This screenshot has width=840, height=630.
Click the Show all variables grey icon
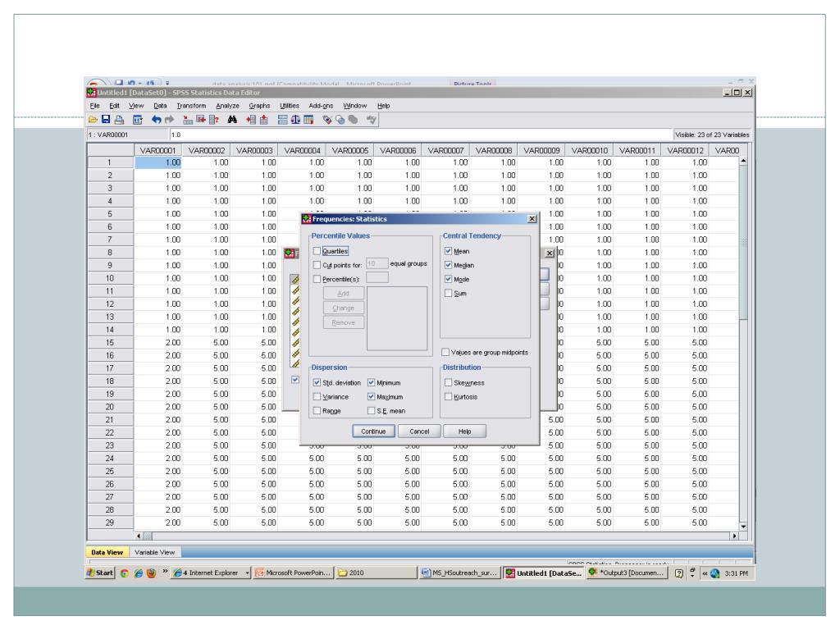[353, 120]
